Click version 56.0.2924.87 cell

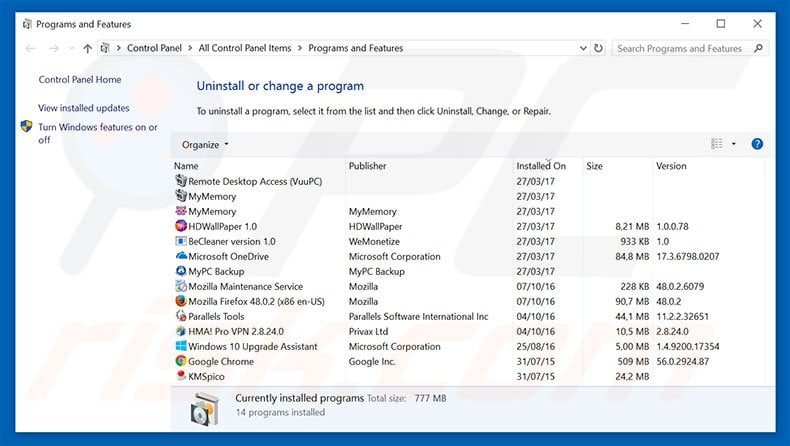click(x=682, y=361)
